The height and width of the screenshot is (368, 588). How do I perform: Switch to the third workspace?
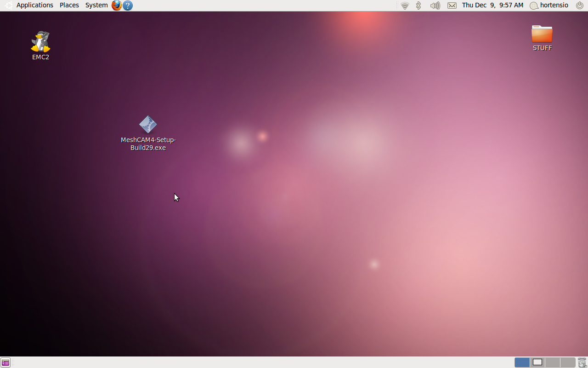(553, 362)
